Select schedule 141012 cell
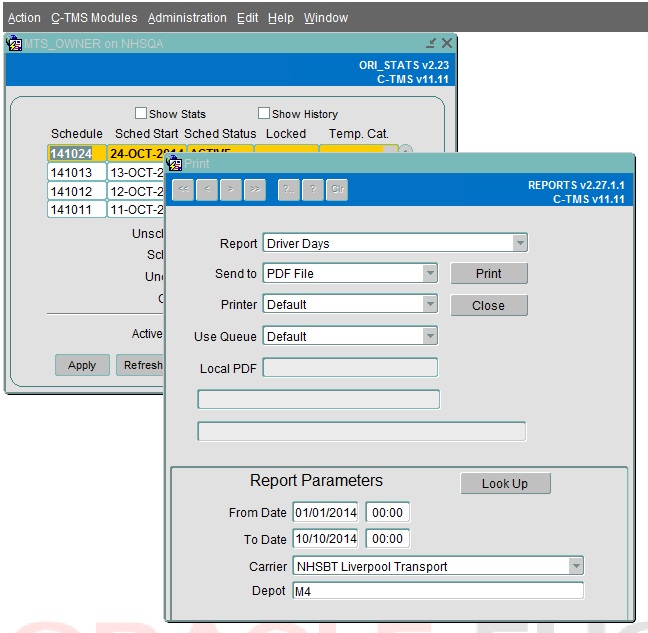 [x=76, y=191]
